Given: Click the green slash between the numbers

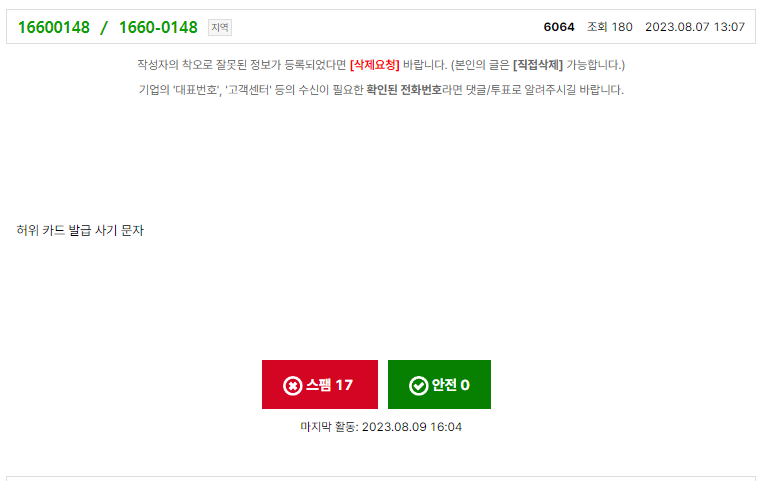Looking at the screenshot, I should point(104,28).
